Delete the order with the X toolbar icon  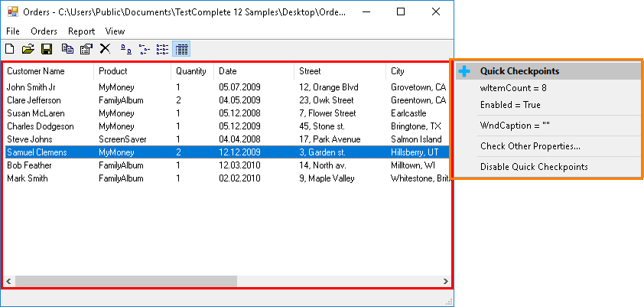click(105, 49)
